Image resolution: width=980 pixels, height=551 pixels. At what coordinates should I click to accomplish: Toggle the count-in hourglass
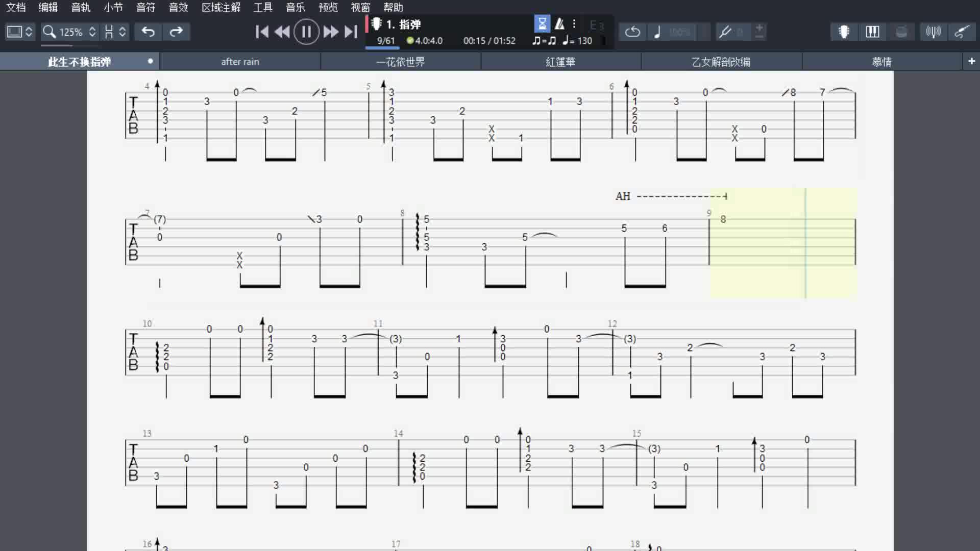tap(542, 23)
